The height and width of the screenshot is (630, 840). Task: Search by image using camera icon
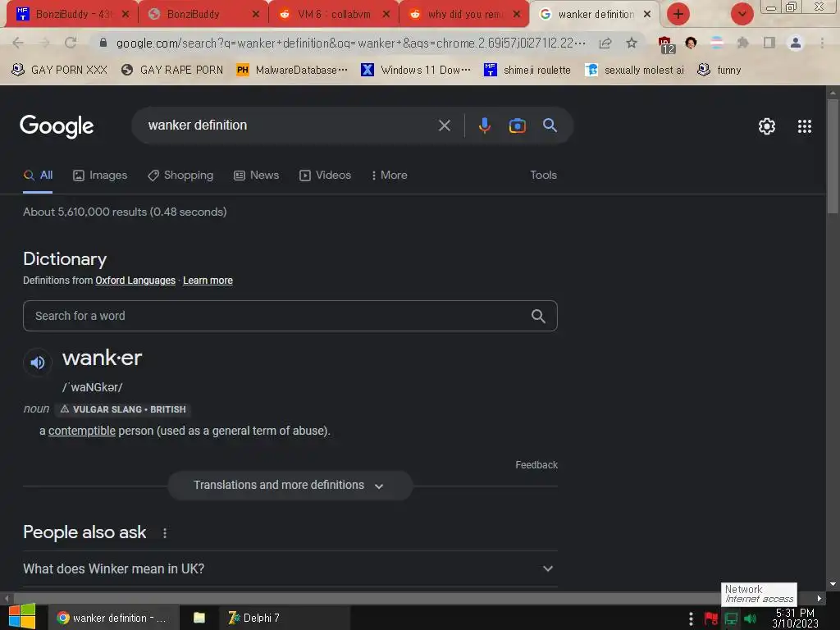(x=517, y=126)
